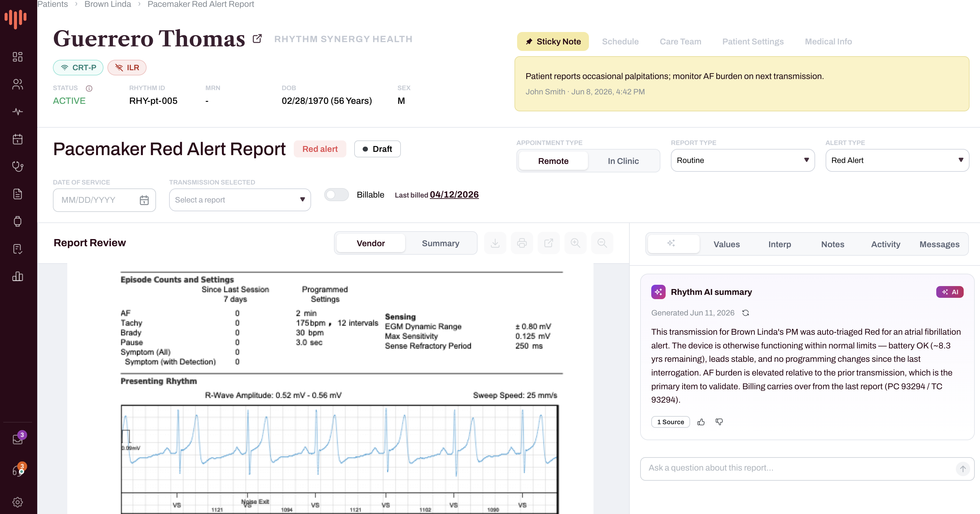Image resolution: width=980 pixels, height=514 pixels.
Task: Open the Medical Info tab
Action: (x=828, y=41)
